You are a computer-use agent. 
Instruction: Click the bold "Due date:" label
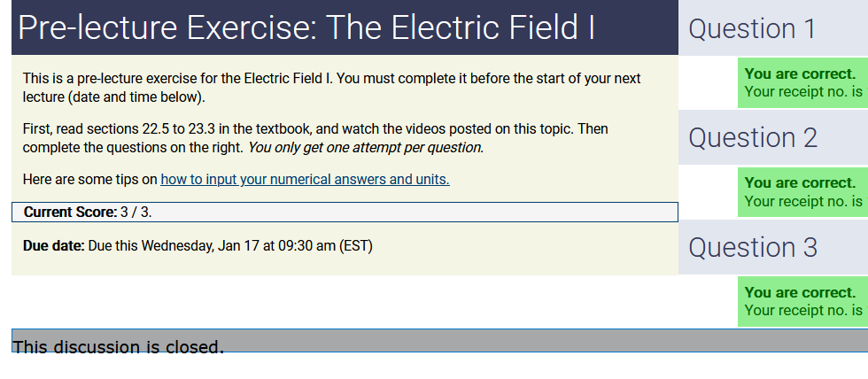point(53,245)
